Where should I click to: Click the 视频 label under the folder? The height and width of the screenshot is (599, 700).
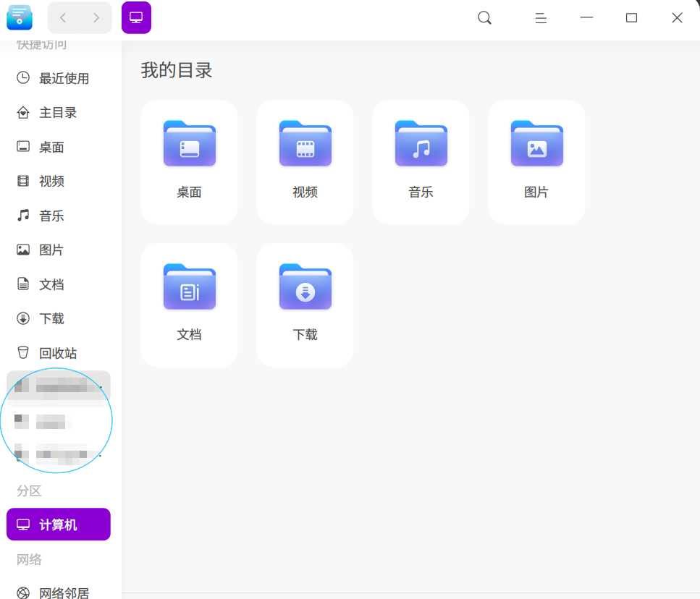[305, 192]
